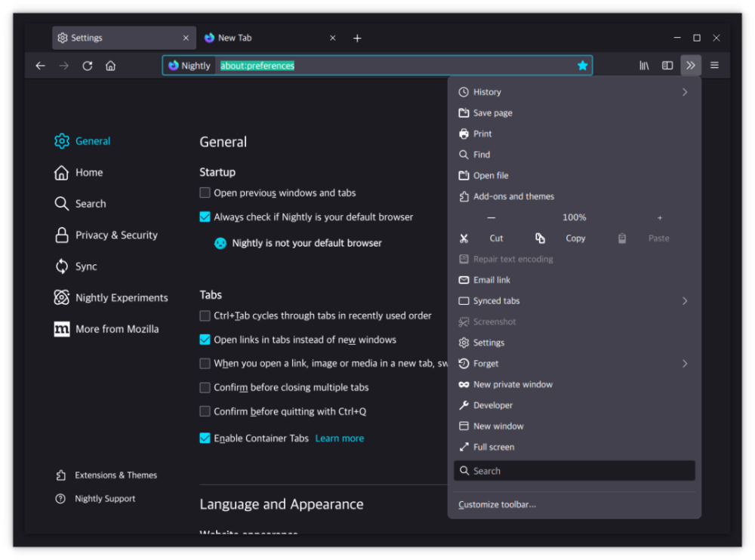
Task: Click the reload page icon
Action: 88,66
